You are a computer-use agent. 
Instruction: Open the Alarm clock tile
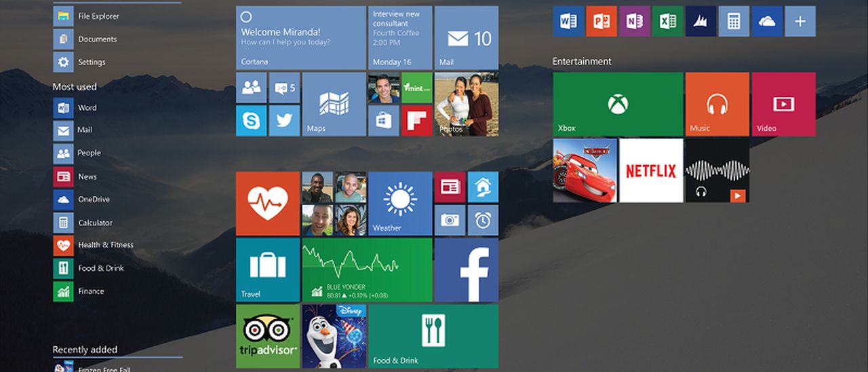[483, 220]
